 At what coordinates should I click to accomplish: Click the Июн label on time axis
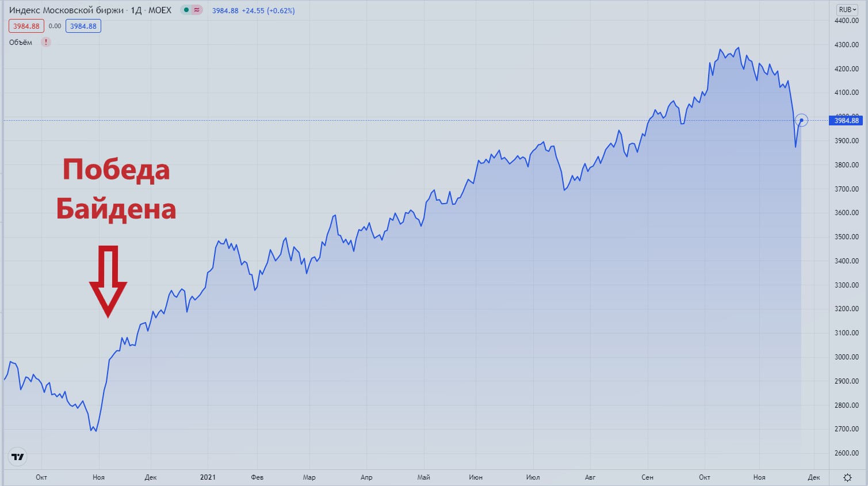(476, 477)
